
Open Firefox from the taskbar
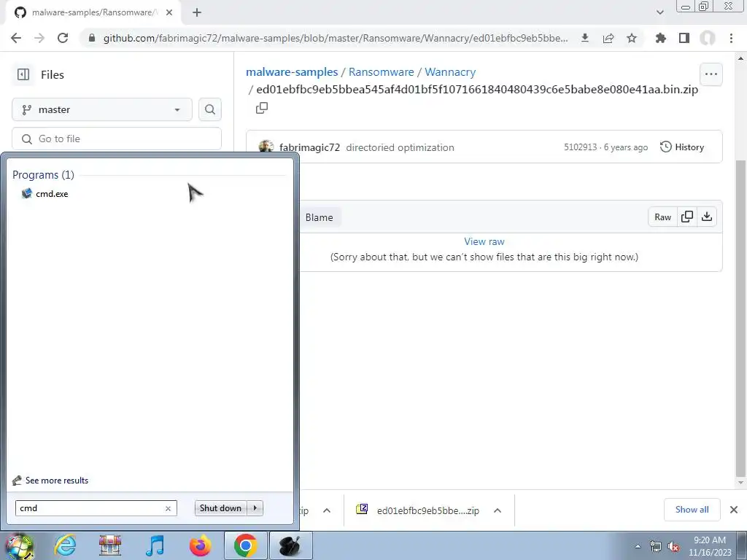click(200, 545)
